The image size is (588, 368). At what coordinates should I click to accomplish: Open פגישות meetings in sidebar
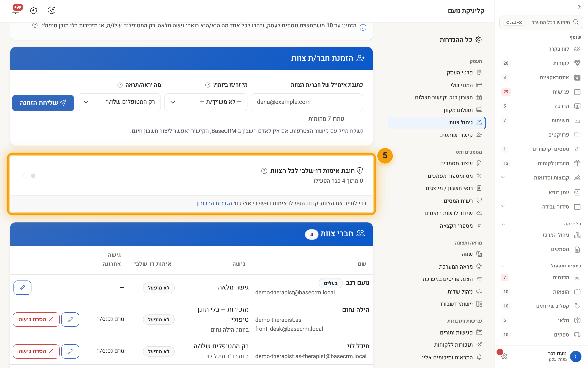coord(541,92)
